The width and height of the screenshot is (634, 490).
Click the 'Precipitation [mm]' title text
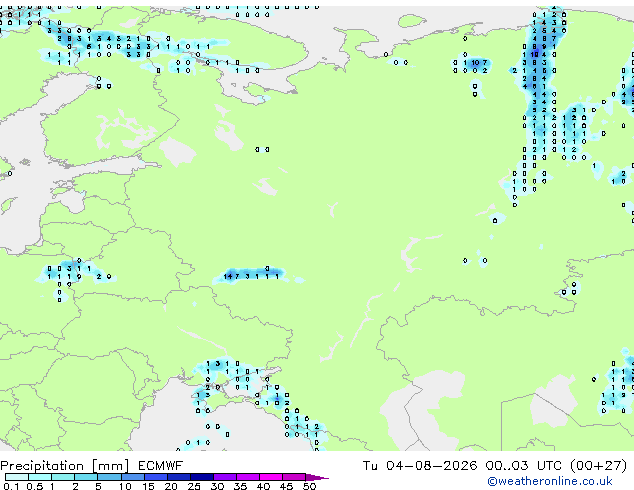65,466
